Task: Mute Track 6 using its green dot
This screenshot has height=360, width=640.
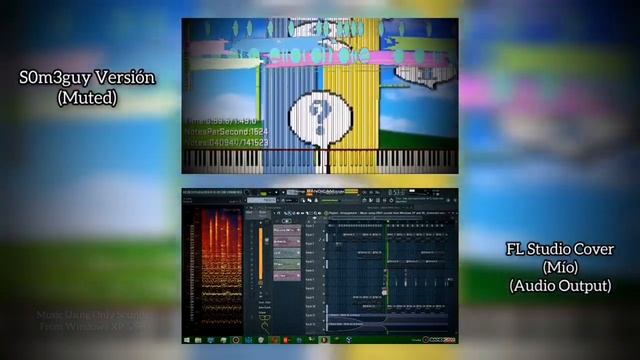Action: pyautogui.click(x=324, y=276)
